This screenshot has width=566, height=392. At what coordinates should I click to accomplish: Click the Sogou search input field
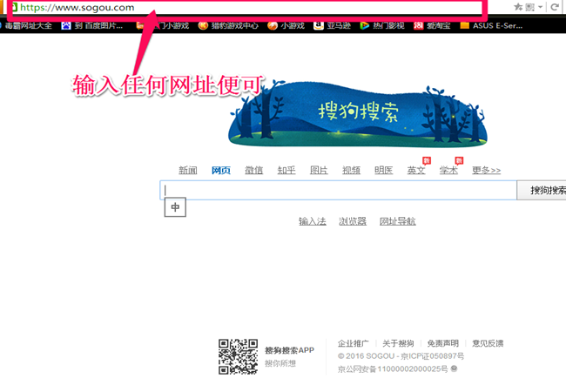[x=338, y=190]
